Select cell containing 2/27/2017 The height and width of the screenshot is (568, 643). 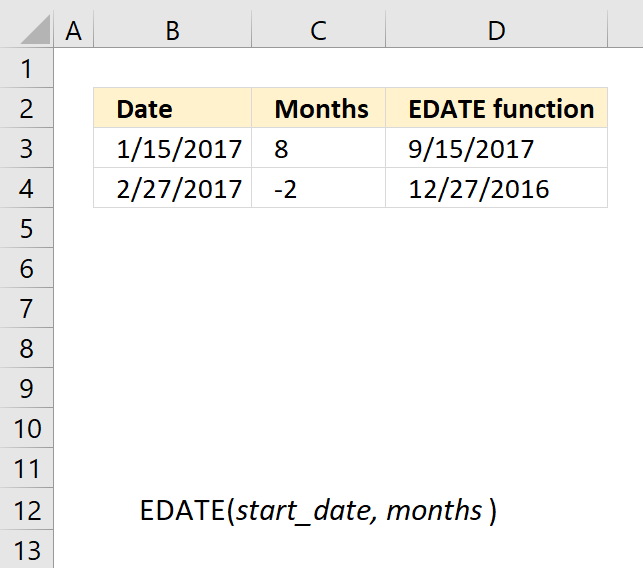pyautogui.click(x=173, y=188)
